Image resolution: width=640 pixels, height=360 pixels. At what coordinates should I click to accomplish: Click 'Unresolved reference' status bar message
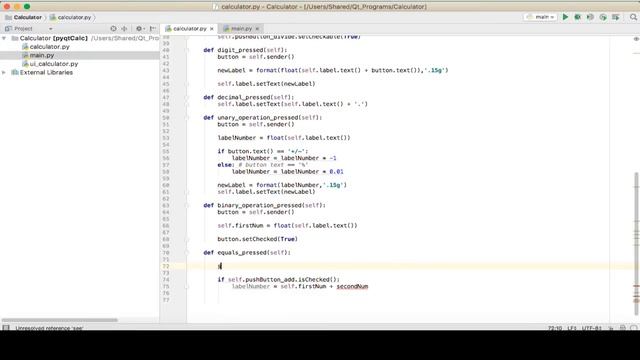point(49,328)
